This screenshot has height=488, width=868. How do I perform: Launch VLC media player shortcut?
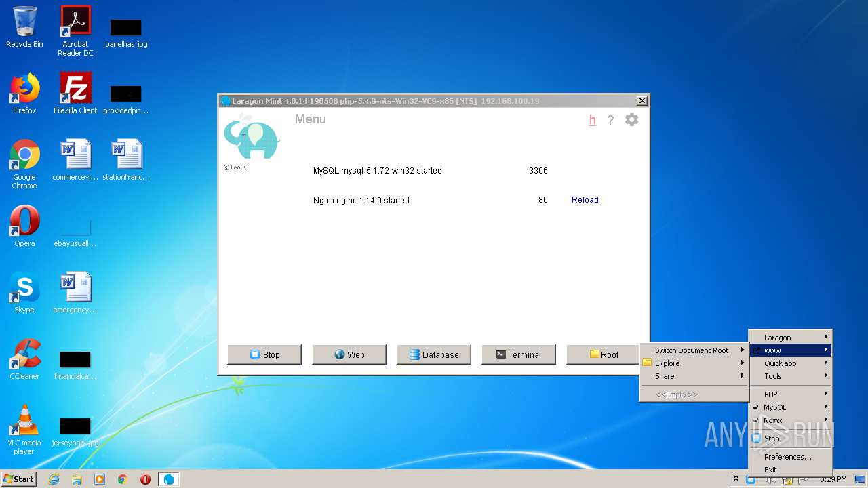(24, 430)
